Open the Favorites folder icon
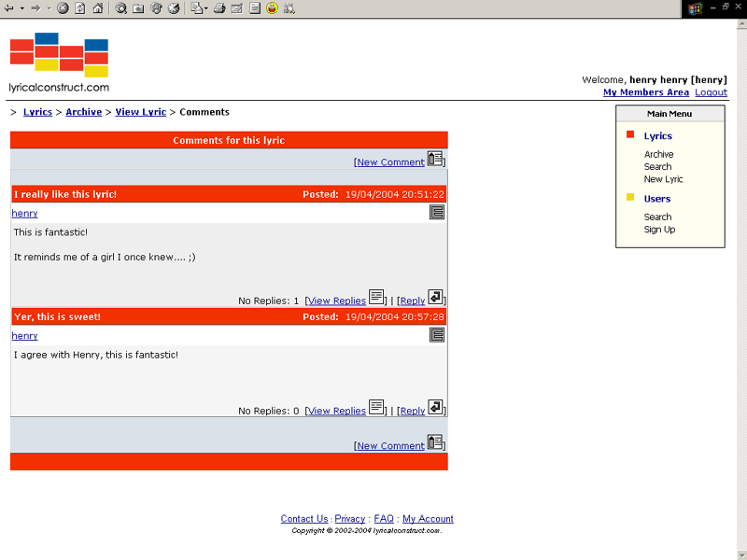The image size is (747, 560). (138, 8)
